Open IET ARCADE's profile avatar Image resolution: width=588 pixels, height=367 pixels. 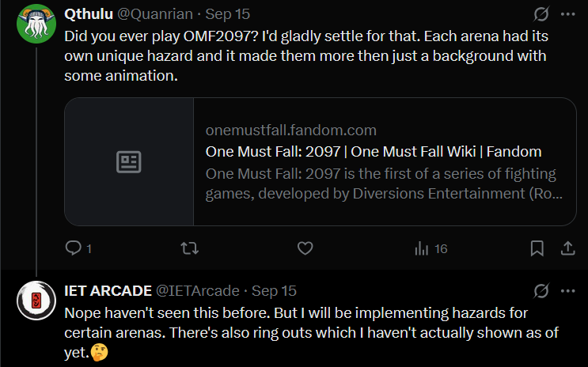[34, 300]
